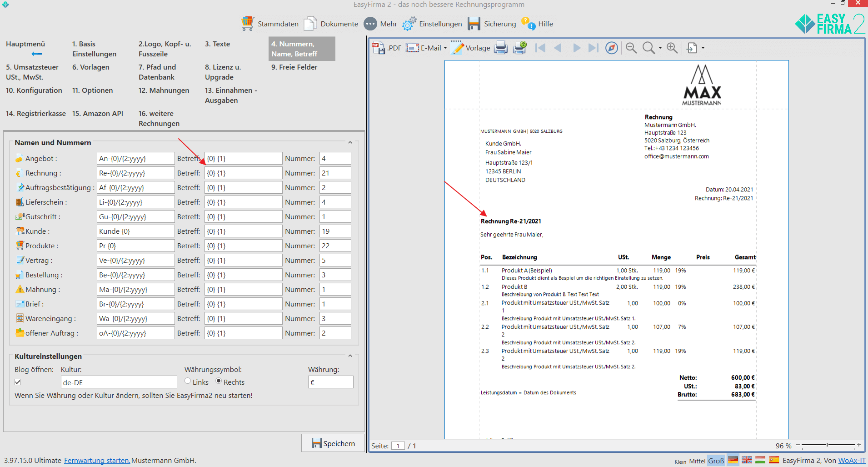Viewport: 868px width, 467px height.
Task: Collapse the Kultureinstellungen section
Action: pyautogui.click(x=350, y=356)
